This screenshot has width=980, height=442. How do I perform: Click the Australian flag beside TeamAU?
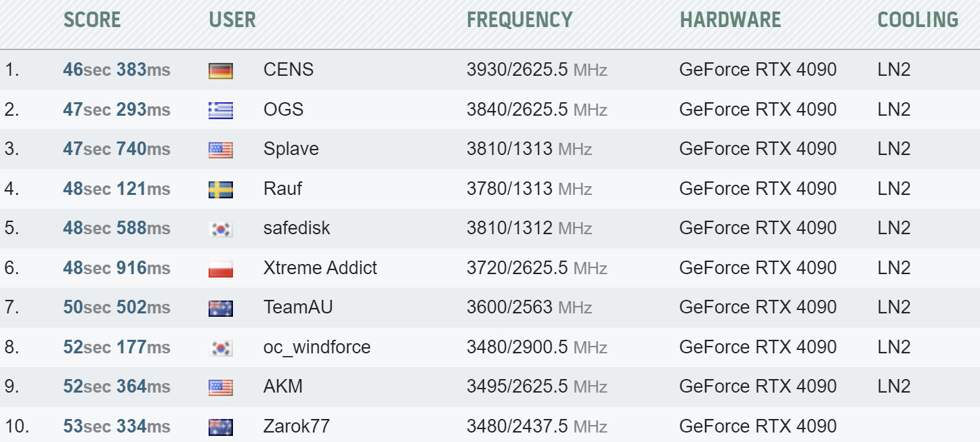221,308
